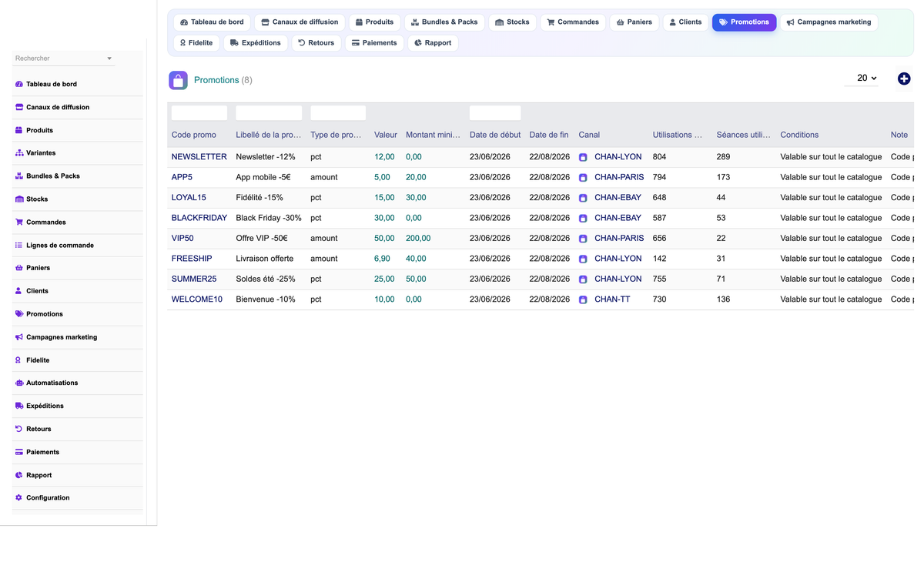Click channel icon in NEWSLETTER row

(x=583, y=157)
